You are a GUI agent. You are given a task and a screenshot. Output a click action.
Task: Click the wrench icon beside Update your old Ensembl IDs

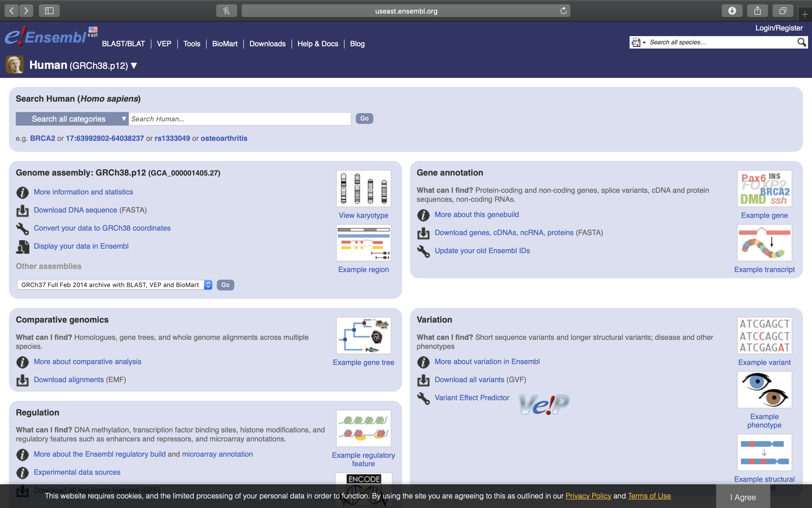(423, 251)
